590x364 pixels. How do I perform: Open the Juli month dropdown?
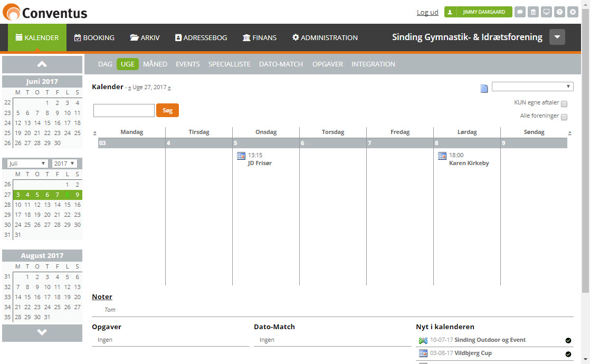coord(28,164)
